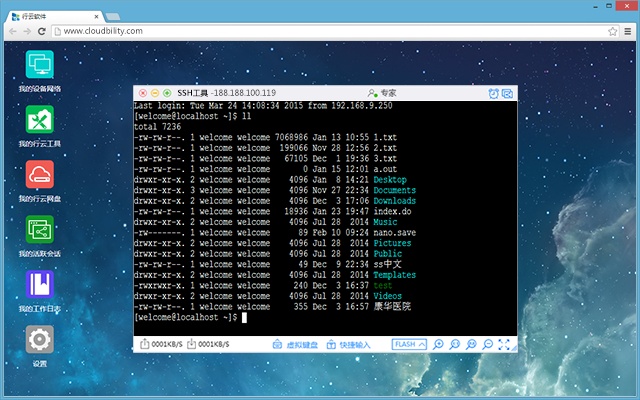
Task: Toggle fullscreen for the SSH window
Action: point(504,344)
